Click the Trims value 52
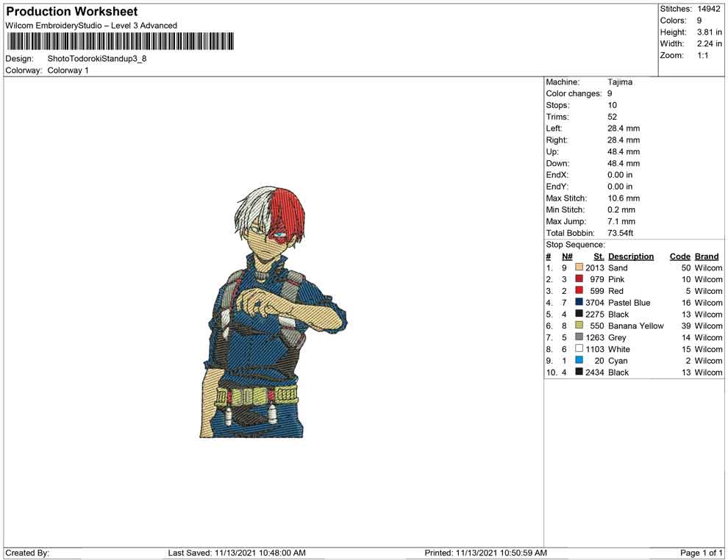Image resolution: width=728 pixels, height=560 pixels. (613, 117)
